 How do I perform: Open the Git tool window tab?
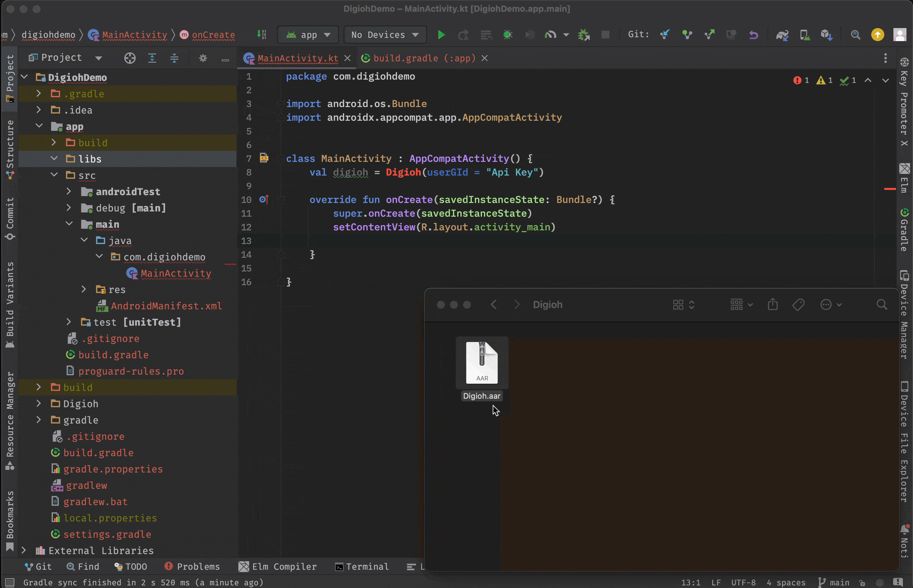(38, 566)
